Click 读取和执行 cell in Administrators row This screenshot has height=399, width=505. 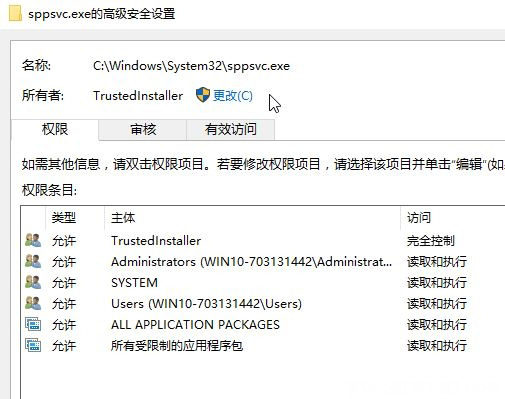tap(436, 262)
